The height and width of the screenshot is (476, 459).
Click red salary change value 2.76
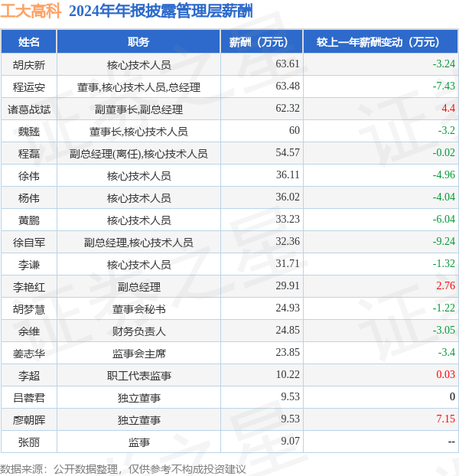pos(445,285)
